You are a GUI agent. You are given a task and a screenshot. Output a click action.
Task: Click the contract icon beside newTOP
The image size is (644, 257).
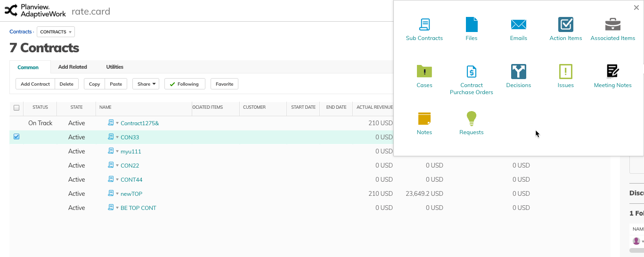point(111,193)
